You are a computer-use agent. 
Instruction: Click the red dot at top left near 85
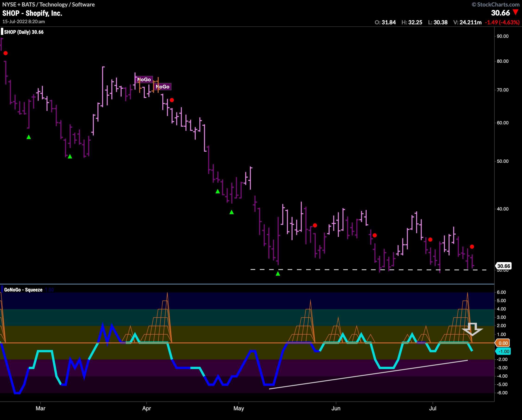[x=6, y=53]
